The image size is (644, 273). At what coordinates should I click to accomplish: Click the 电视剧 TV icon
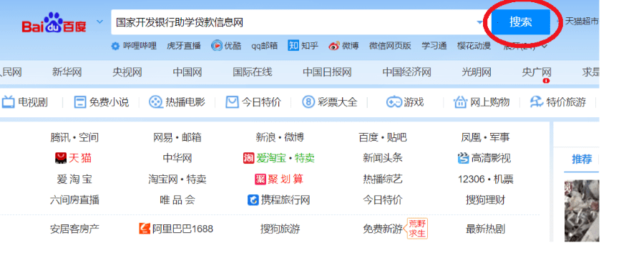[x=8, y=101]
